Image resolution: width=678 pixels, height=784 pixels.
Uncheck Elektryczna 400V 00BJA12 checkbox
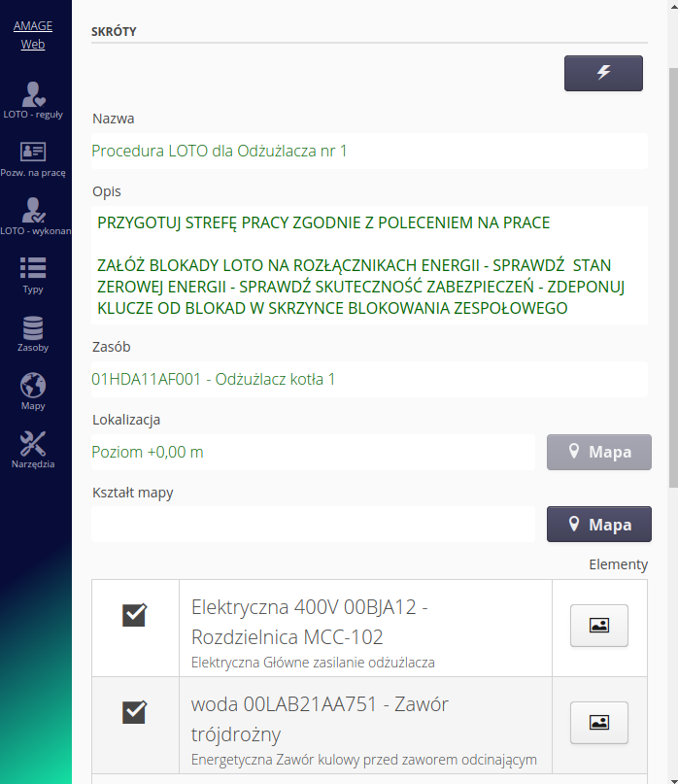(x=134, y=615)
